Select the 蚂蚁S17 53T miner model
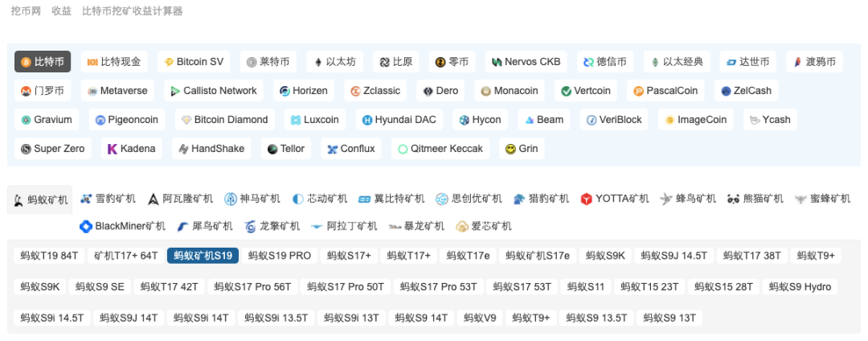This screenshot has height=341, width=868. click(x=522, y=287)
